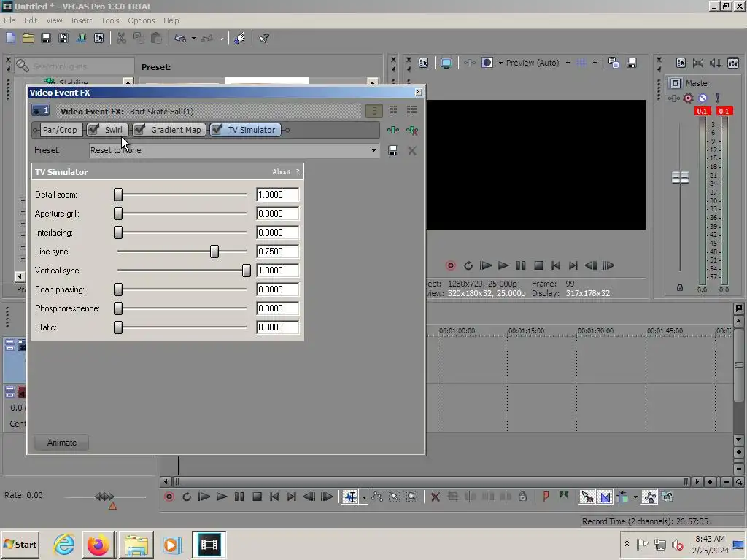This screenshot has height=560, width=747.
Task: Click the Line sync slider handle
Action: click(214, 252)
